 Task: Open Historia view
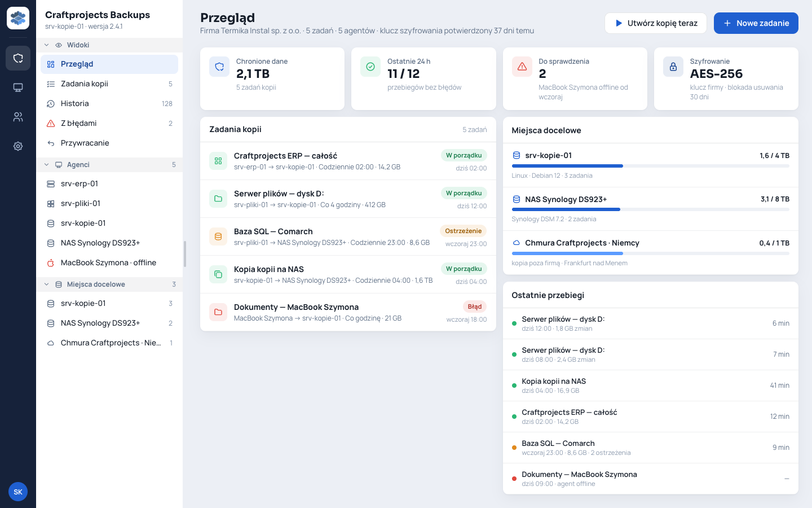[109, 104]
